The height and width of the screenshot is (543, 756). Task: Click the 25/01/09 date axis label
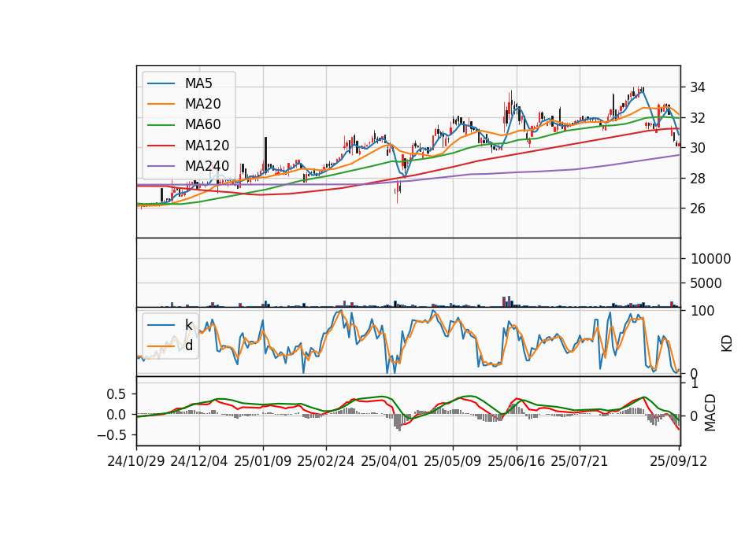click(x=263, y=461)
